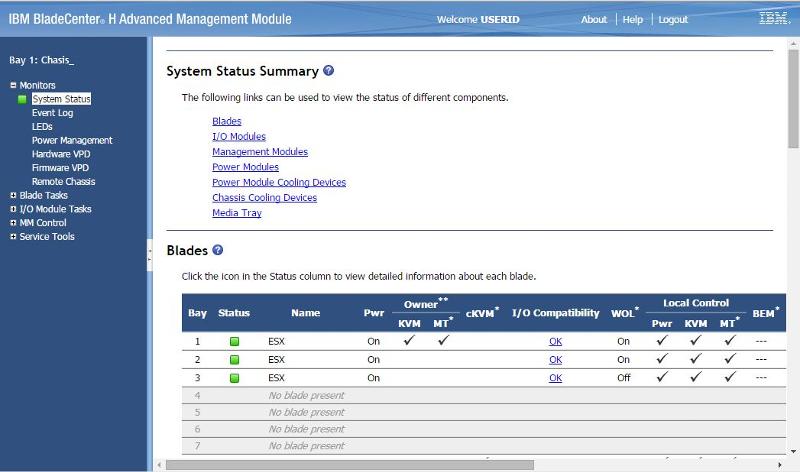The height and width of the screenshot is (472, 800).
Task: Click Status column header
Action: pos(234,313)
